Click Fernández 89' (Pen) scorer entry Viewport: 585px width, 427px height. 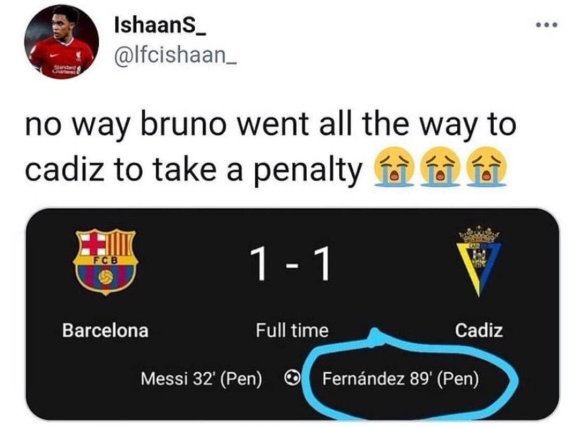[400, 379]
